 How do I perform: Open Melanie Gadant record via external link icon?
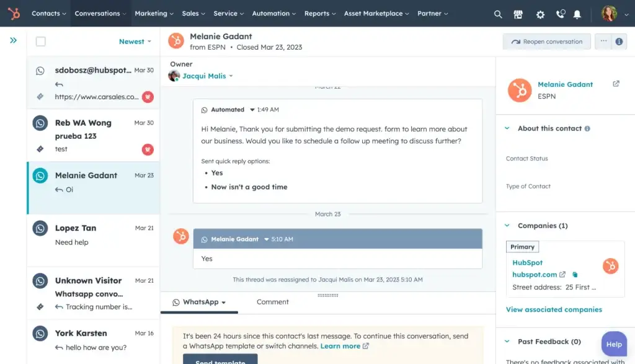point(615,82)
